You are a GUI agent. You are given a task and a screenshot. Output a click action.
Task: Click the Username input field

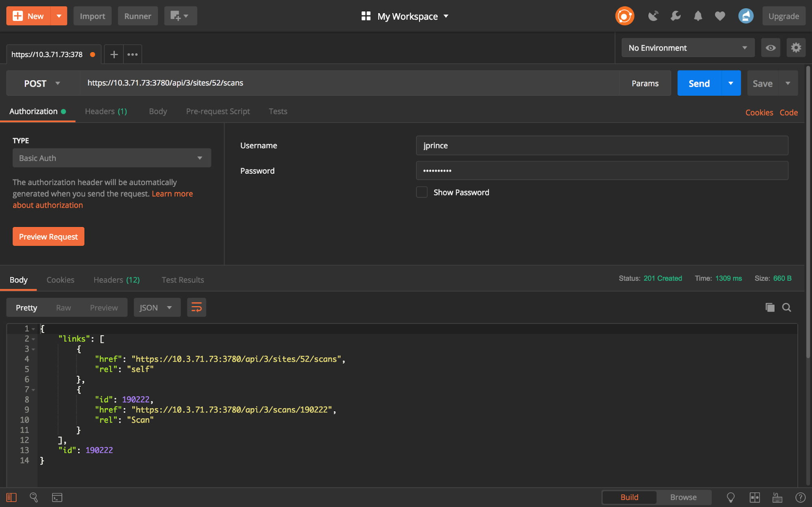[602, 145]
